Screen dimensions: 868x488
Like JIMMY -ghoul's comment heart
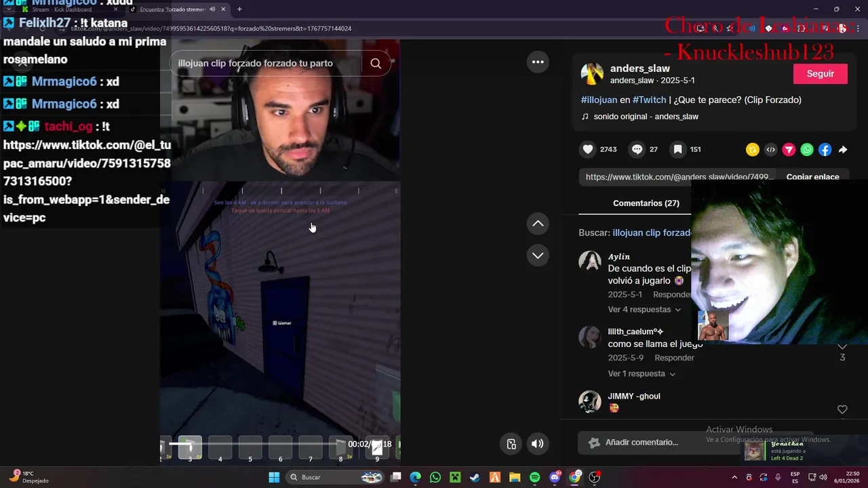[842, 409]
